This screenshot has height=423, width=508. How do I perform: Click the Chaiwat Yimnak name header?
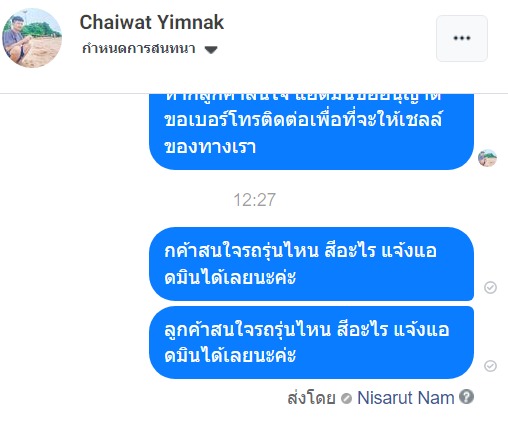point(152,22)
